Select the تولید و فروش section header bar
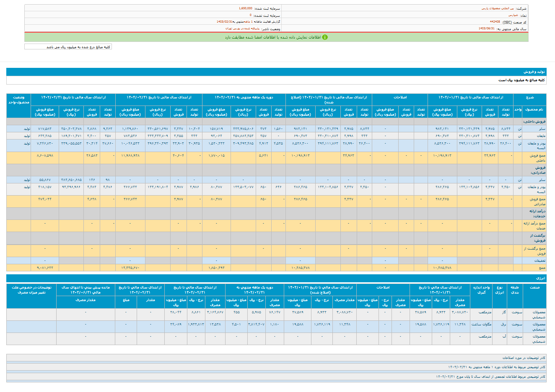This screenshot has height=392, width=555. pos(276,72)
